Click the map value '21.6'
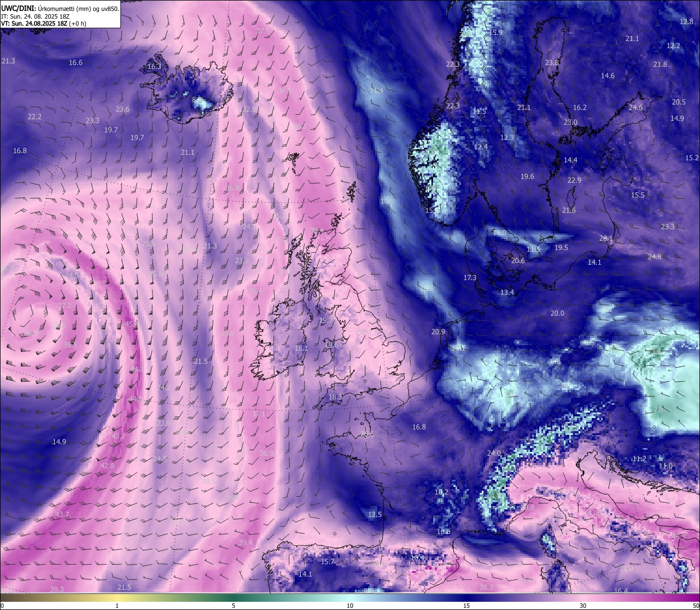 pyautogui.click(x=569, y=211)
